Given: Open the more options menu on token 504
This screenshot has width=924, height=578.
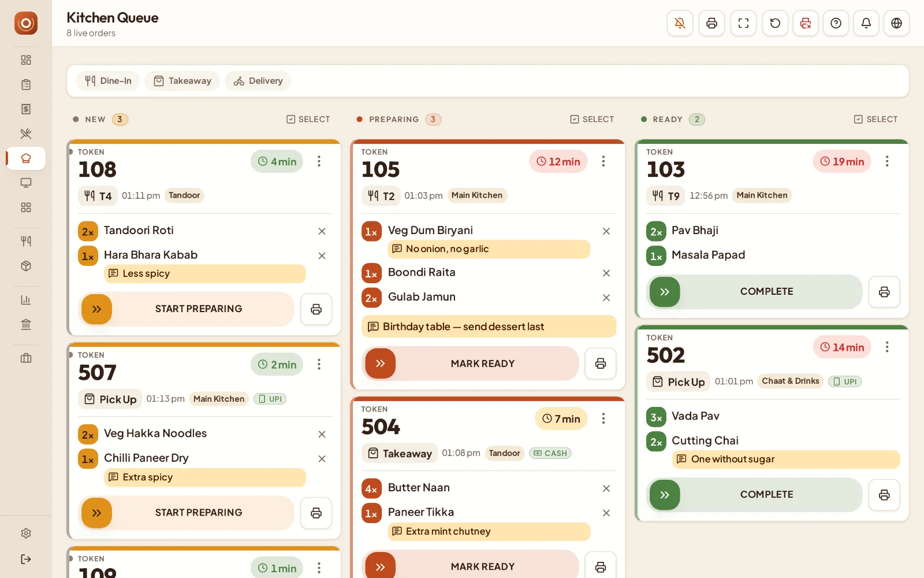Looking at the screenshot, I should point(603,418).
